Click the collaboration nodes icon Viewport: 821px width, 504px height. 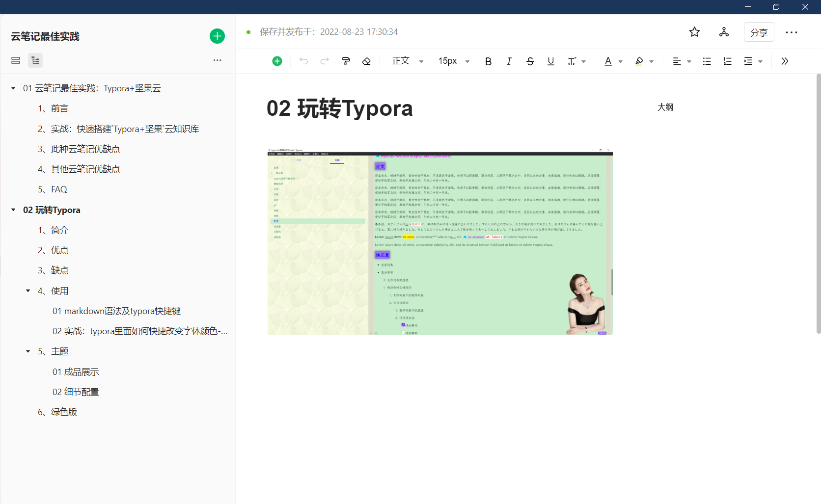724,32
